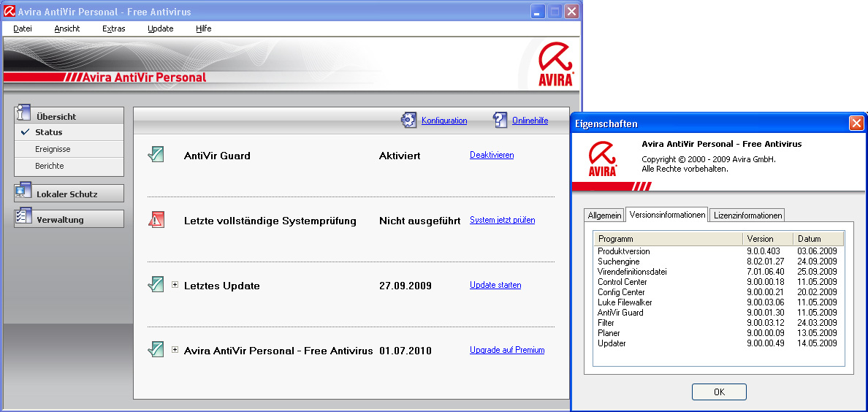Screen dimensions: 868x412
Task: Click the red warning icon beside Systemprüfung
Action: (156, 220)
